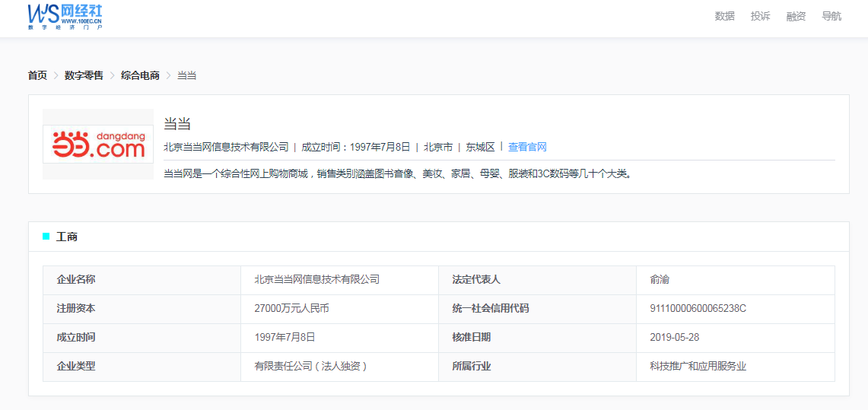Select the value 27000万元人民币

coord(291,308)
